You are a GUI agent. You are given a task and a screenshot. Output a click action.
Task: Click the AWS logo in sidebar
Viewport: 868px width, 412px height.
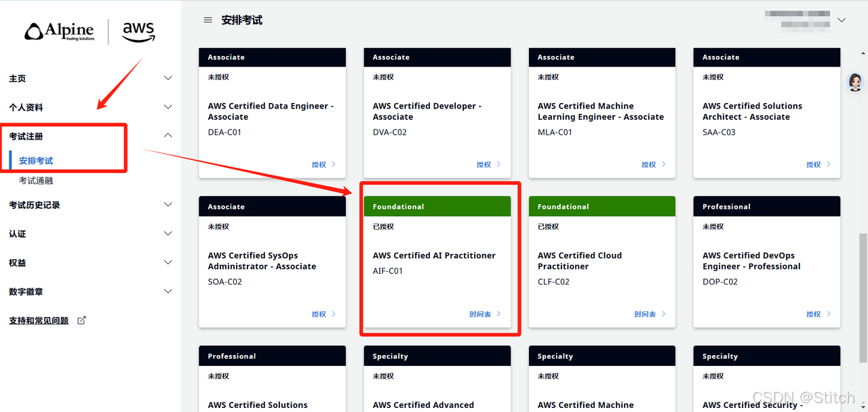click(138, 31)
